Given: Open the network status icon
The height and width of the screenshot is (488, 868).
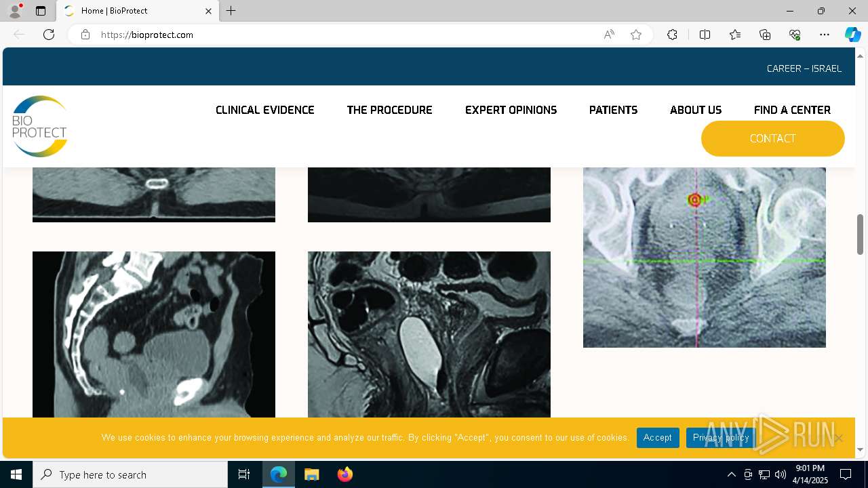Looking at the screenshot, I should (x=764, y=474).
